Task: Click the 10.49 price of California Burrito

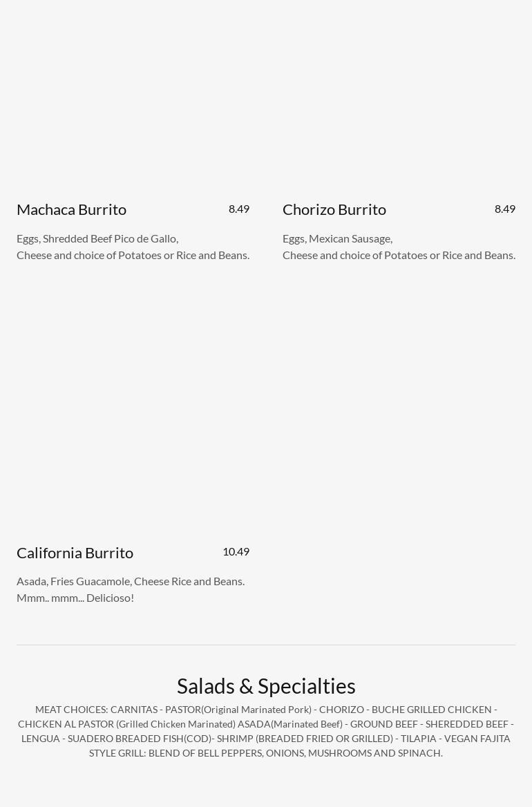Action: 236,552
